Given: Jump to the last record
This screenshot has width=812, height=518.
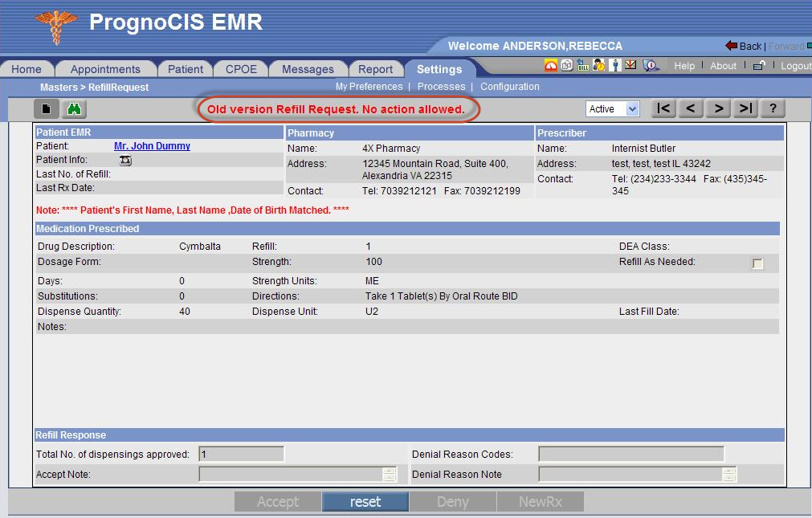Looking at the screenshot, I should coord(745,108).
